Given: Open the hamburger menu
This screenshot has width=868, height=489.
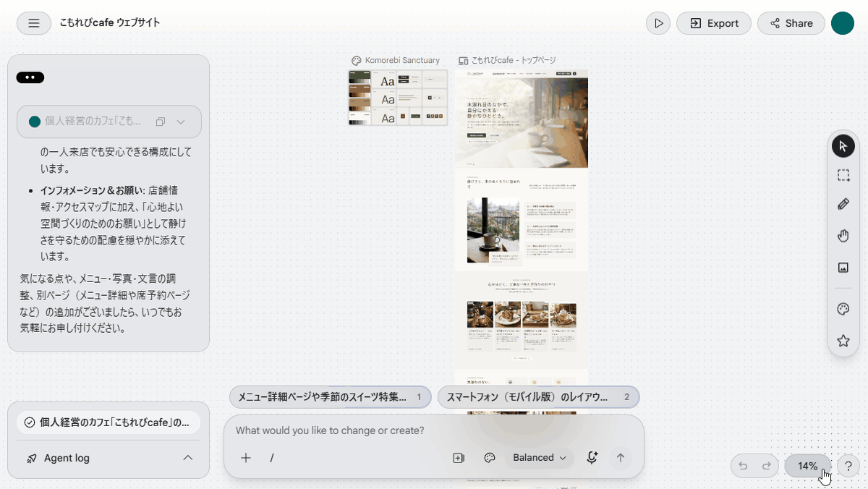Looking at the screenshot, I should [34, 23].
